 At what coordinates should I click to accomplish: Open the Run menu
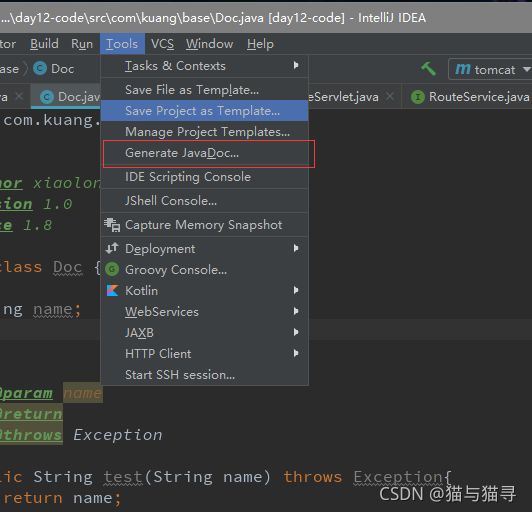pos(82,44)
